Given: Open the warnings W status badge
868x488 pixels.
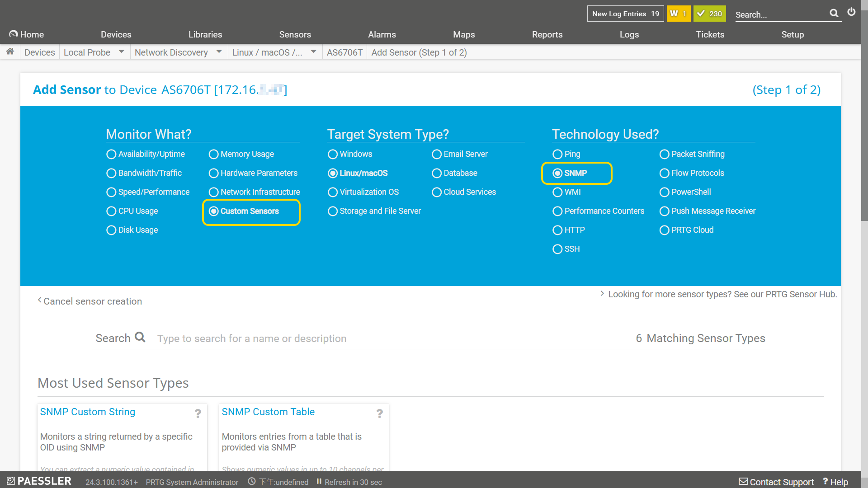Looking at the screenshot, I should (679, 14).
